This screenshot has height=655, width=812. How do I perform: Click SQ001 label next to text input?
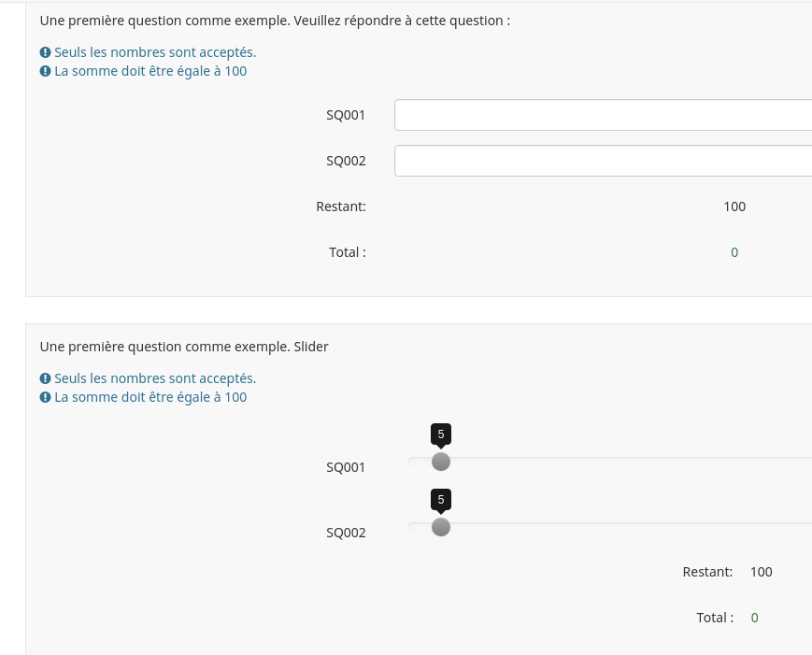(x=346, y=115)
